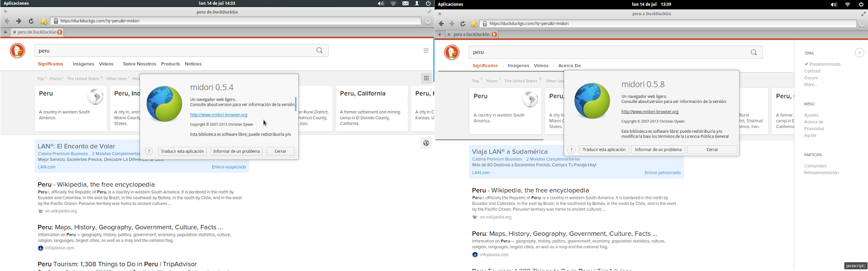
Task: Open Products tab in left window
Action: pyautogui.click(x=170, y=64)
